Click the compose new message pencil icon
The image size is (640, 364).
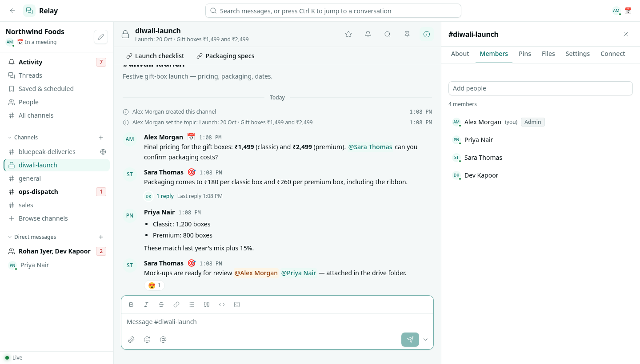pyautogui.click(x=101, y=37)
